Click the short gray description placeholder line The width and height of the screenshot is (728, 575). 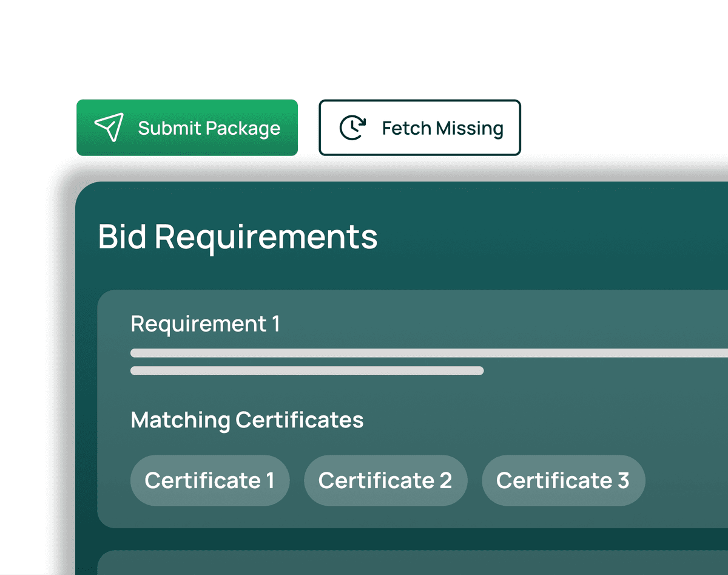point(306,370)
